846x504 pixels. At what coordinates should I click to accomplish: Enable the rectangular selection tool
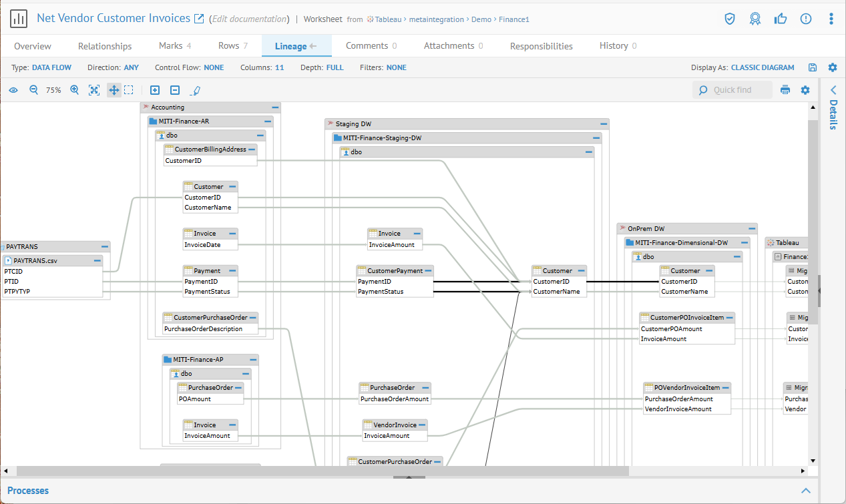129,90
